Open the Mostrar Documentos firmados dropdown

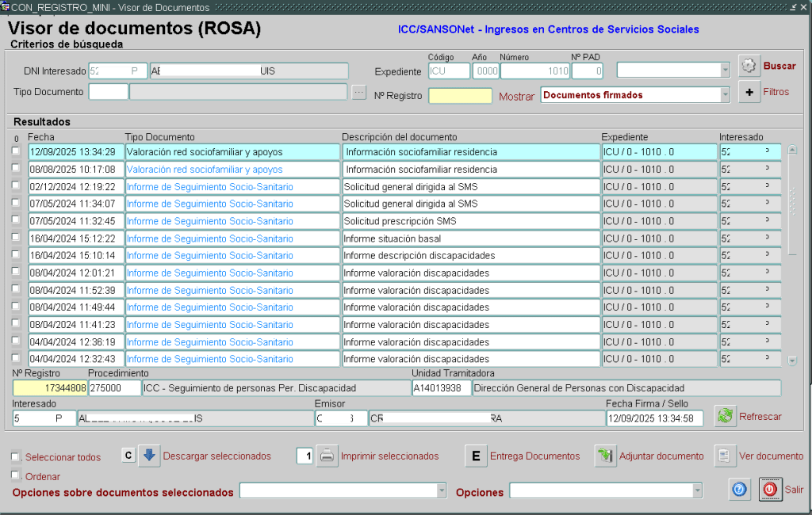(725, 95)
